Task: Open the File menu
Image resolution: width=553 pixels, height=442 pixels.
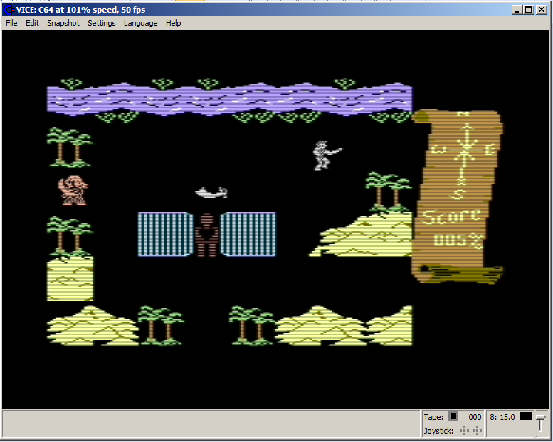Action: pos(11,23)
